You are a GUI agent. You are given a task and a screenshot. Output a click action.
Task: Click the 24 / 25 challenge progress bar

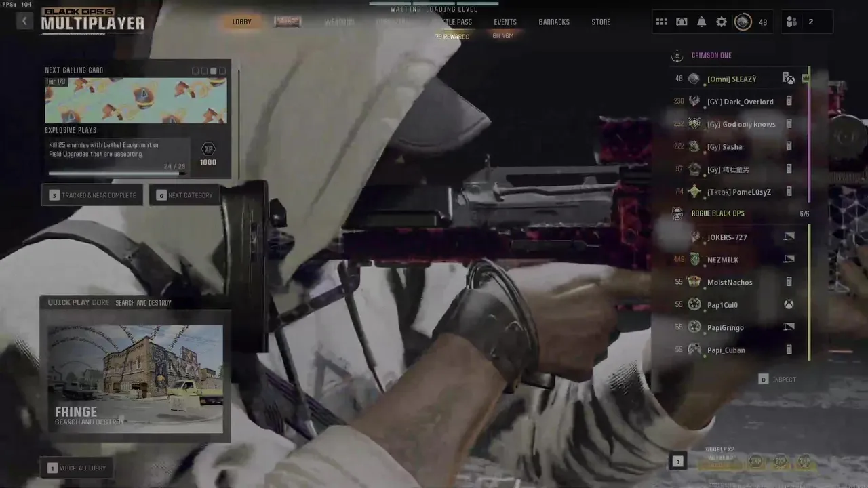(x=117, y=173)
